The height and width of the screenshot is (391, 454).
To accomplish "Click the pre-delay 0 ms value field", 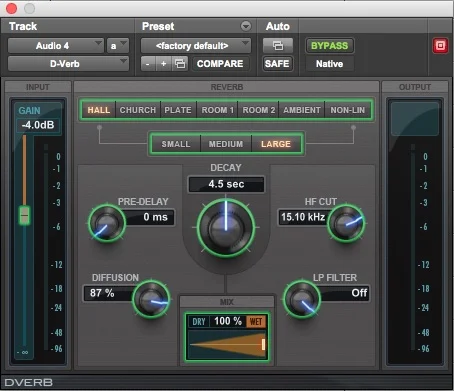I will point(150,217).
